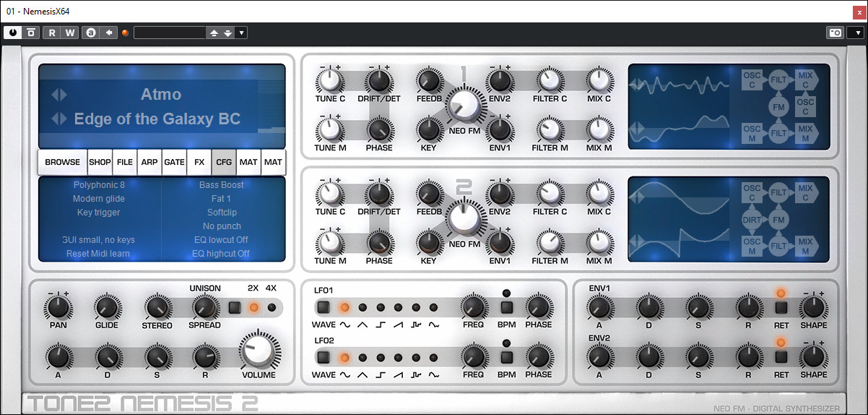Toggle the ENV1 RET retrigger button
Viewport: 868px width, 415px height.
(781, 307)
